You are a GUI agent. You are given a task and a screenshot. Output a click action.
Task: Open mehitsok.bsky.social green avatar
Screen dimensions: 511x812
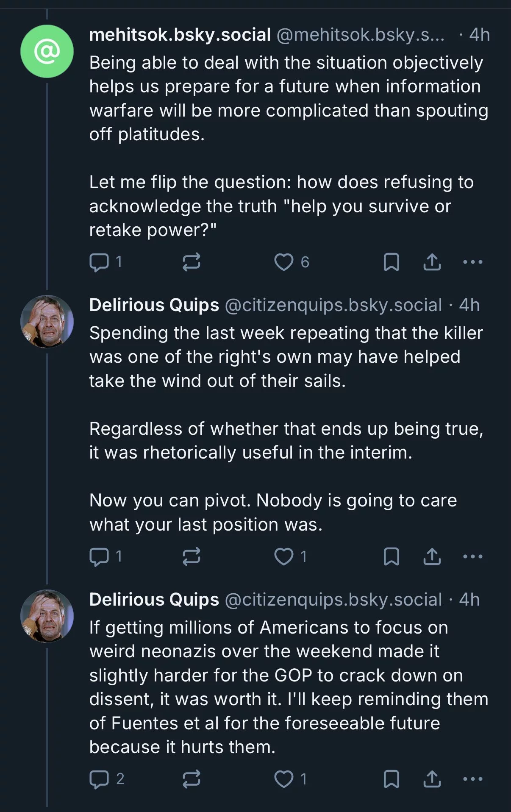[x=47, y=51]
